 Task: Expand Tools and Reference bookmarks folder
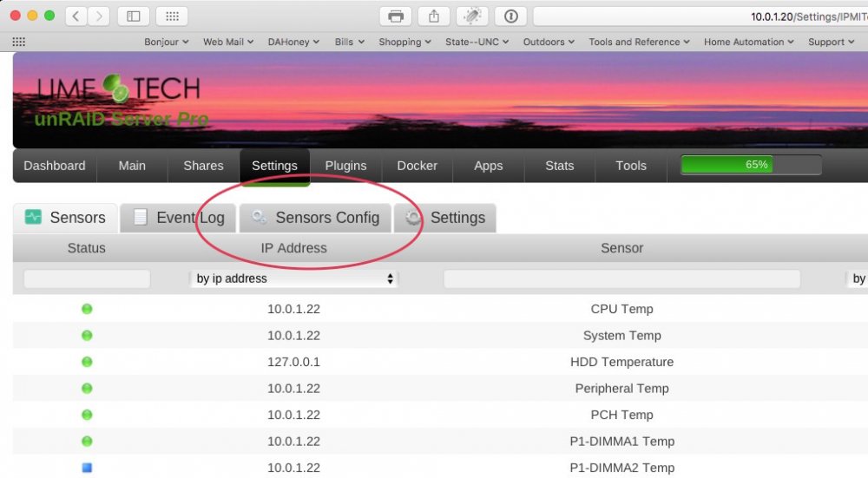639,42
